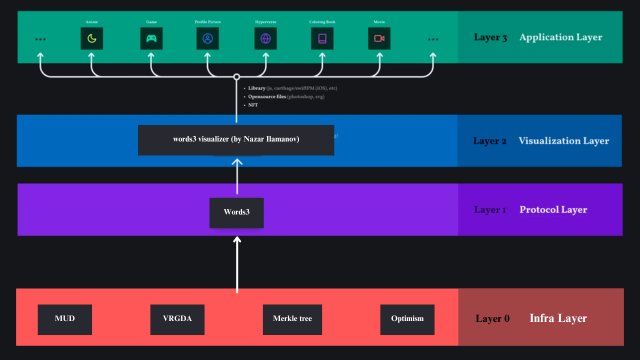
Task: Click the Hyperverse globe icon
Action: (x=266, y=38)
